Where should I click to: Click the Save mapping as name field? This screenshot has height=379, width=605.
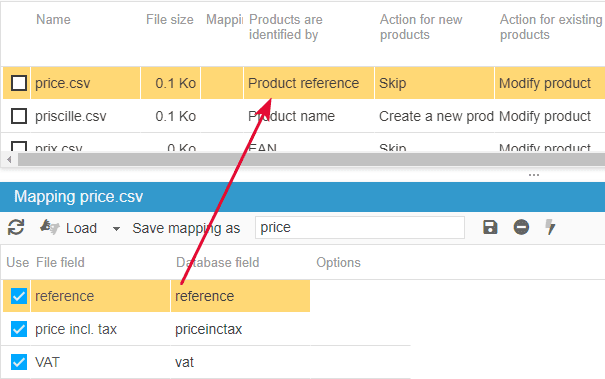click(360, 227)
